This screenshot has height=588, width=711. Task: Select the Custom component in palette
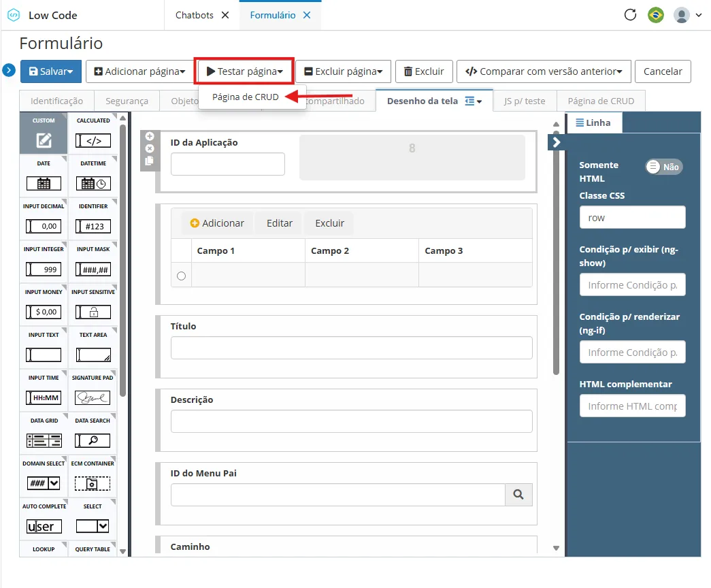44,133
